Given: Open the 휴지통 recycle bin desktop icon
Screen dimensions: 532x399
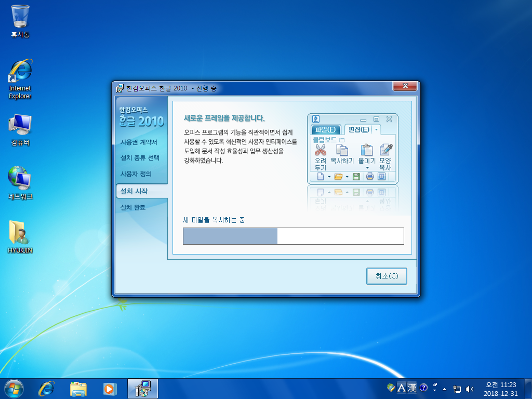Looking at the screenshot, I should [20, 21].
